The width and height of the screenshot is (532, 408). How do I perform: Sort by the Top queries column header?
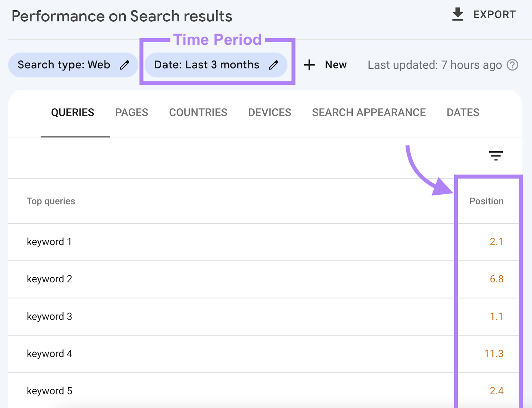(51, 201)
